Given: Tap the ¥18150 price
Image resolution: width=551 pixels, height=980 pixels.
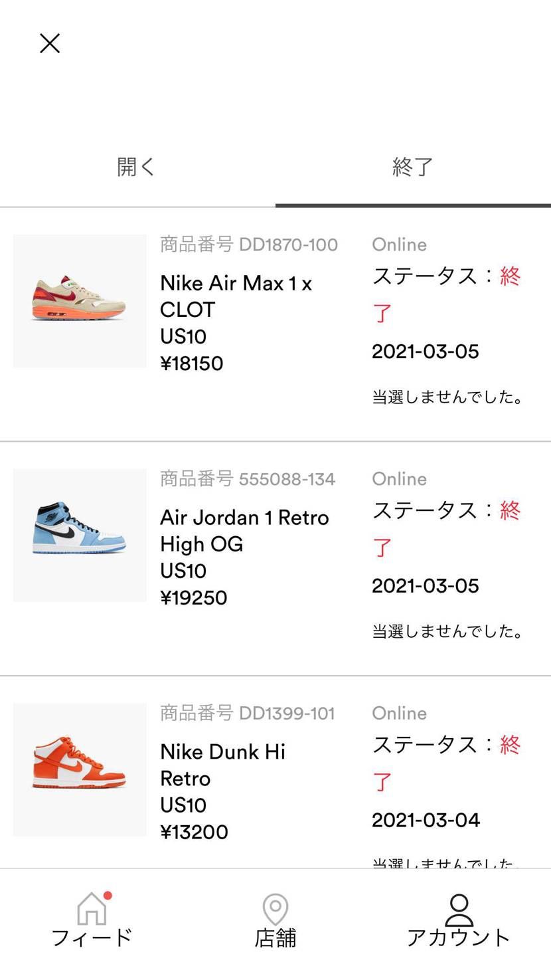Looking at the screenshot, I should pos(192,363).
